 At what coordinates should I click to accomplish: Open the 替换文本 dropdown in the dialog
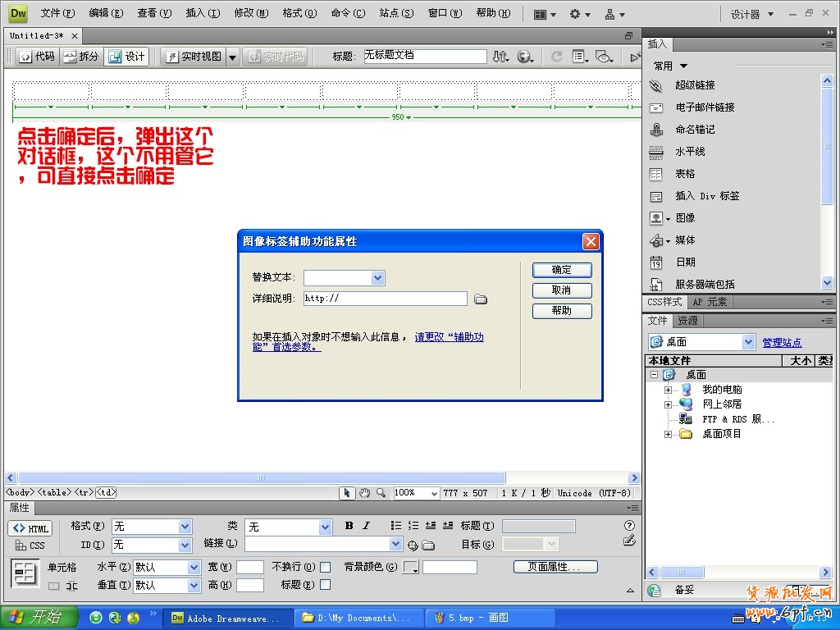(x=377, y=277)
